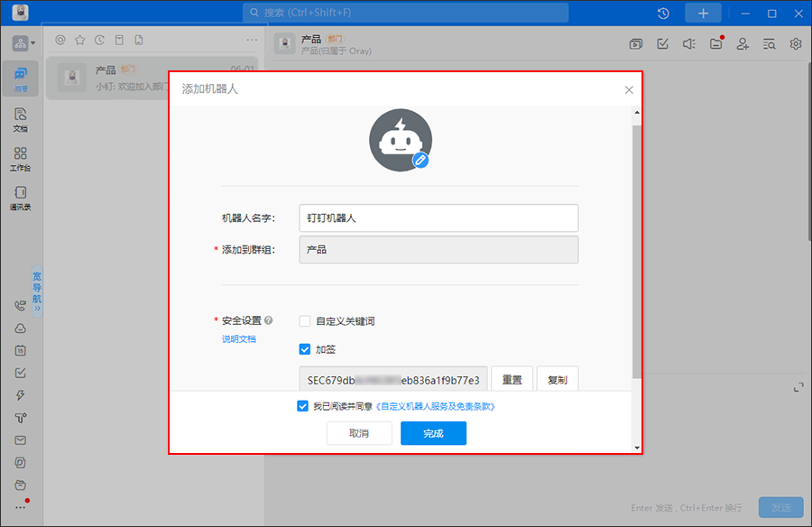Open the history clock icon in title bar
Image resolution: width=812 pixels, height=527 pixels.
pos(663,14)
